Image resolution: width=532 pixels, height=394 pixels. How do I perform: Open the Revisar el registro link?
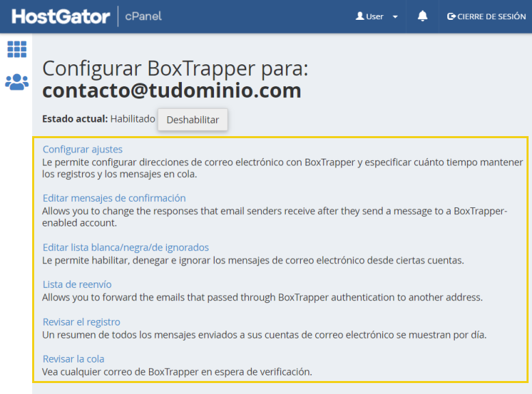pyautogui.click(x=81, y=321)
